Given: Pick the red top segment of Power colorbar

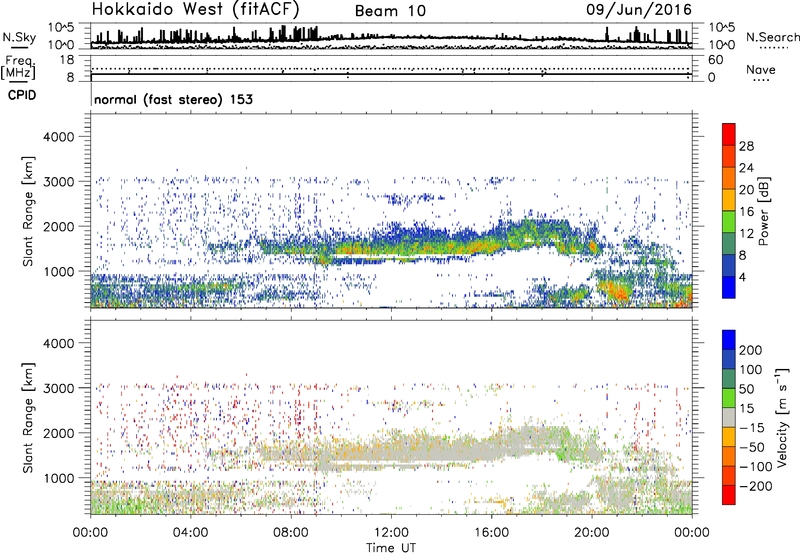Looking at the screenshot, I should [x=729, y=135].
